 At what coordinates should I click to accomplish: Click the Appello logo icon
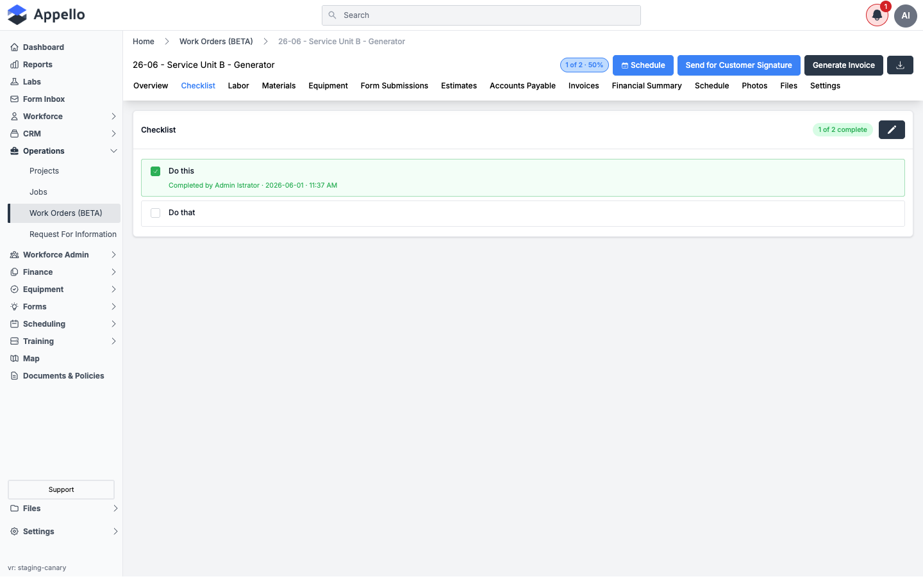[17, 15]
